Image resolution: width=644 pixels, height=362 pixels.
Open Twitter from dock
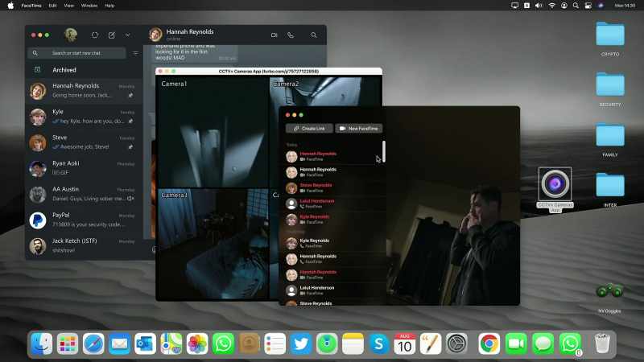300,343
